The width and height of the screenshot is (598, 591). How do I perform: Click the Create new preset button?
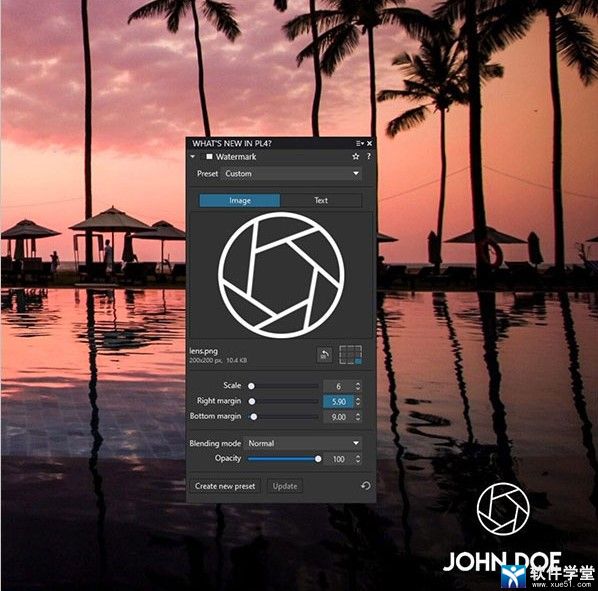[x=225, y=486]
